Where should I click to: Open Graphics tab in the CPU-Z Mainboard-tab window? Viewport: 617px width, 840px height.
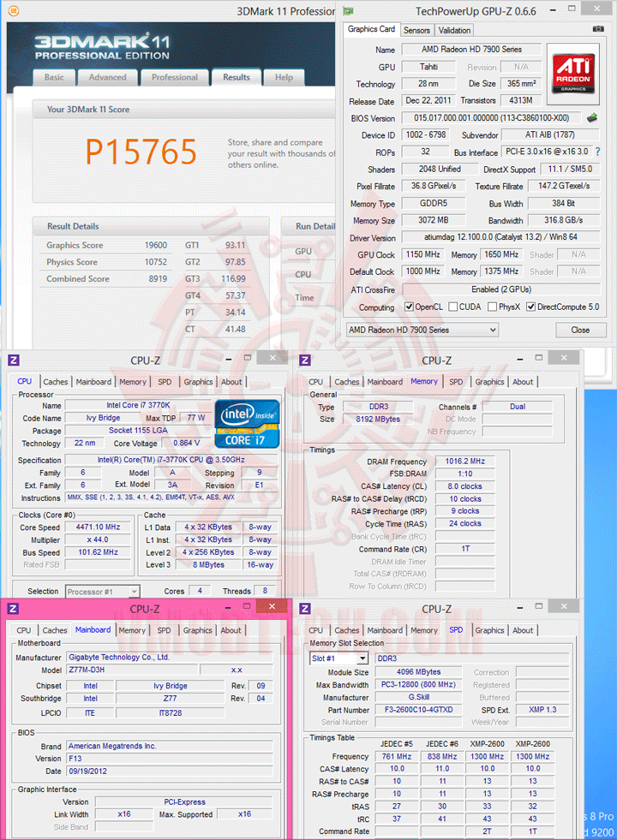pos(198,630)
